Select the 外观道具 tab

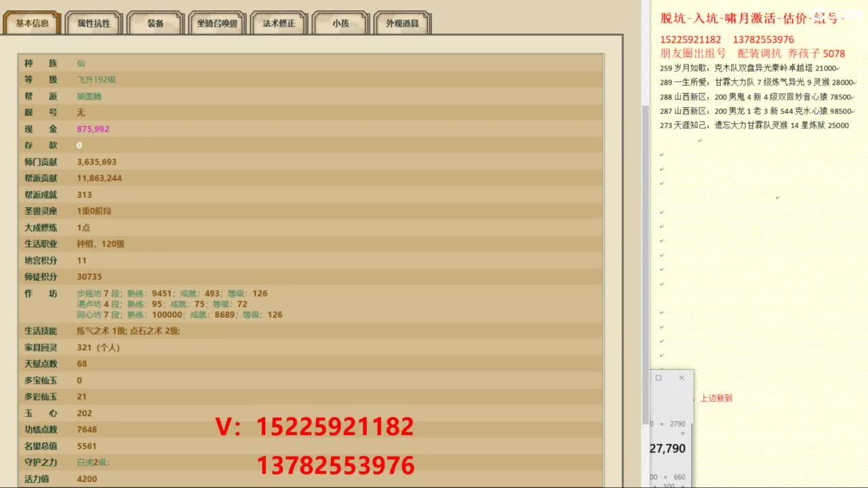click(402, 23)
